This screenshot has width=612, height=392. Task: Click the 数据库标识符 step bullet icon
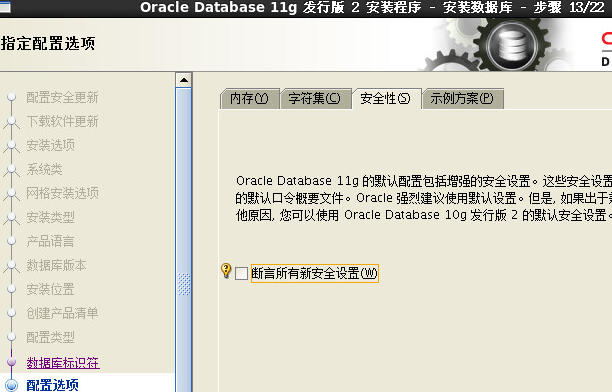click(x=12, y=362)
